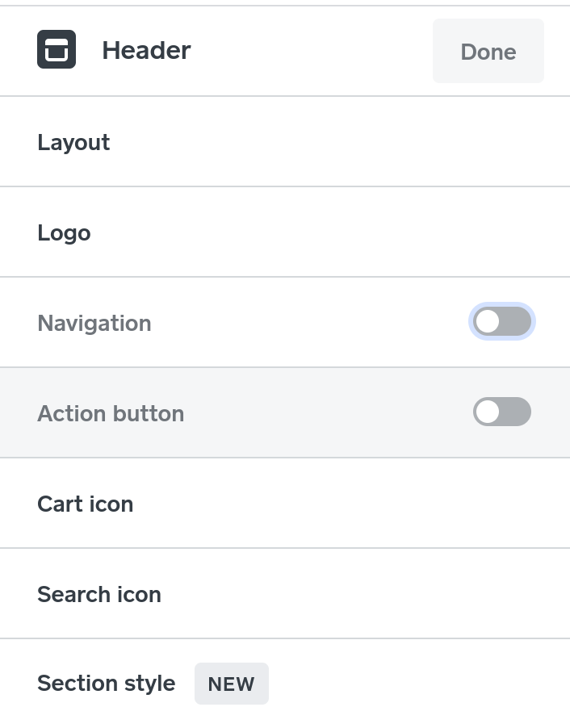This screenshot has width=570, height=728.
Task: Enable the Navigation toggle switch
Action: pyautogui.click(x=502, y=322)
